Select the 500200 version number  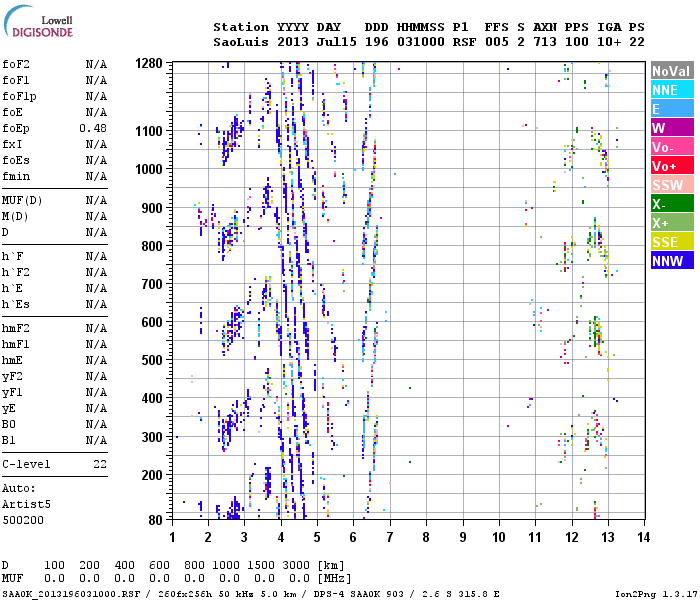tap(23, 521)
